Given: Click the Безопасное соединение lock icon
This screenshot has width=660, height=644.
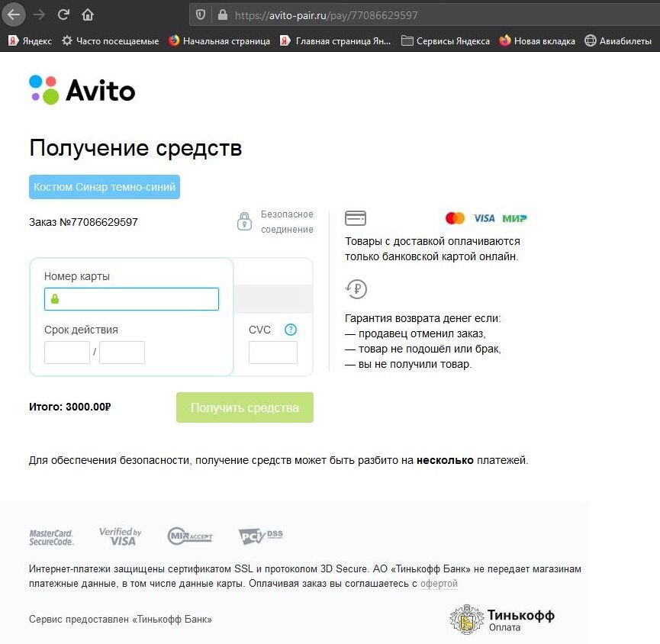Looking at the screenshot, I should pyautogui.click(x=244, y=221).
